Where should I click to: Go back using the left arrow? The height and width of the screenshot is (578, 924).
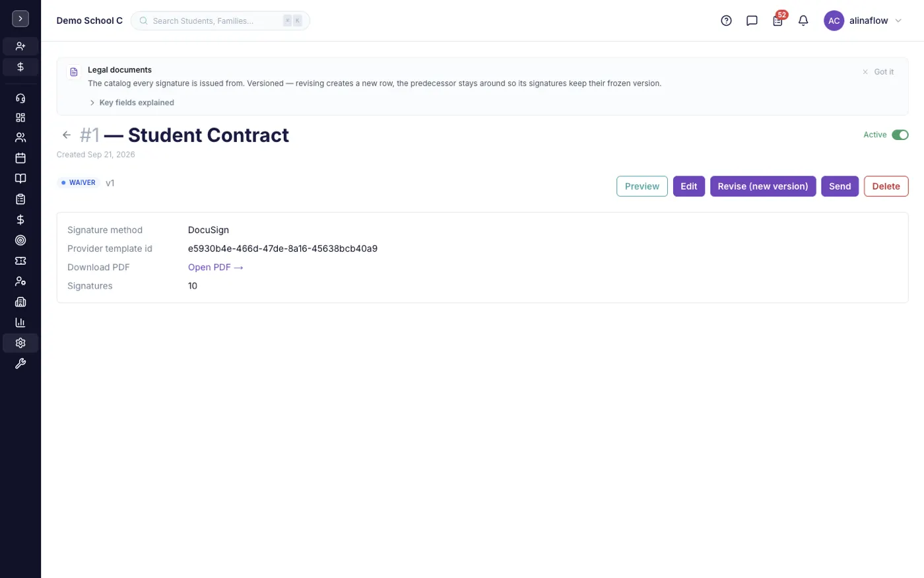(x=66, y=135)
